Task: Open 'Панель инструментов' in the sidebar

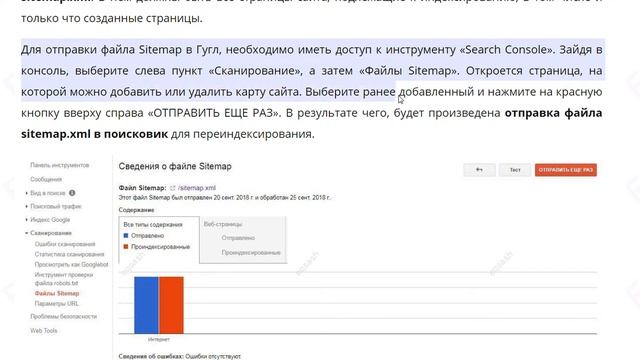Action: click(60, 165)
